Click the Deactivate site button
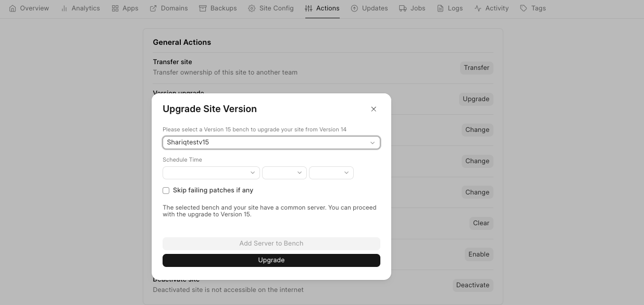 (x=473, y=285)
